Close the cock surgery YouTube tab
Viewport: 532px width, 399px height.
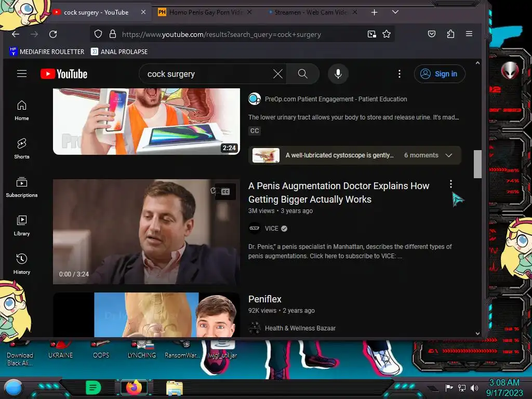click(143, 12)
